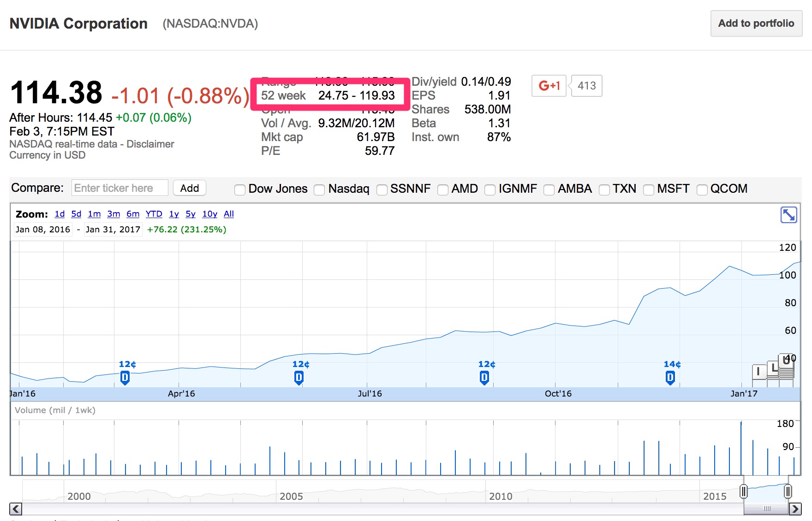The width and height of the screenshot is (812, 521).
Task: Enable the Dow Jones comparison checkbox
Action: 240,189
